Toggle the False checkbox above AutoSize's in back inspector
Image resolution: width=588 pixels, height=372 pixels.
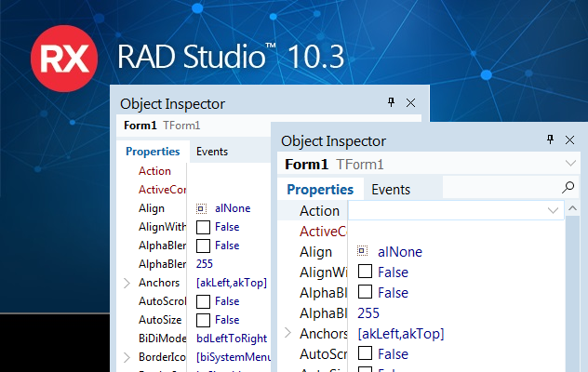pyautogui.click(x=203, y=301)
